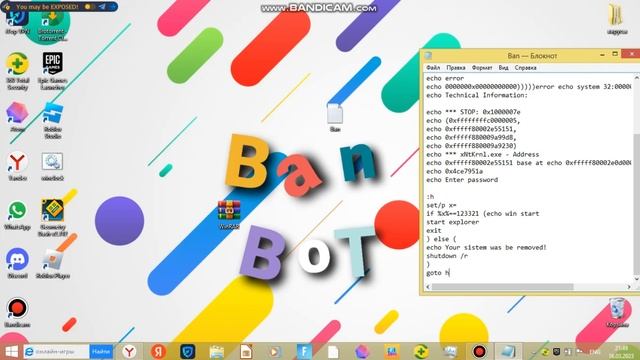Open the Bandicam record icon in taskbar
This screenshot has height=360, width=640.
pos(479,351)
